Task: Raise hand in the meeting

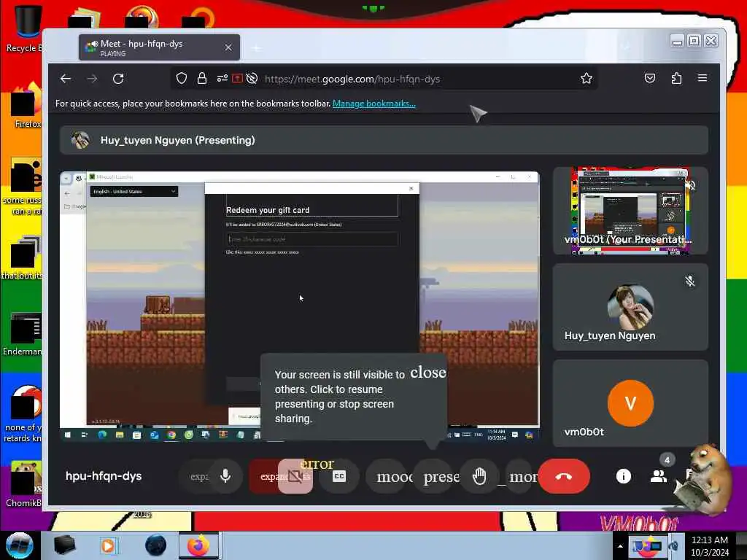Action: point(480,476)
